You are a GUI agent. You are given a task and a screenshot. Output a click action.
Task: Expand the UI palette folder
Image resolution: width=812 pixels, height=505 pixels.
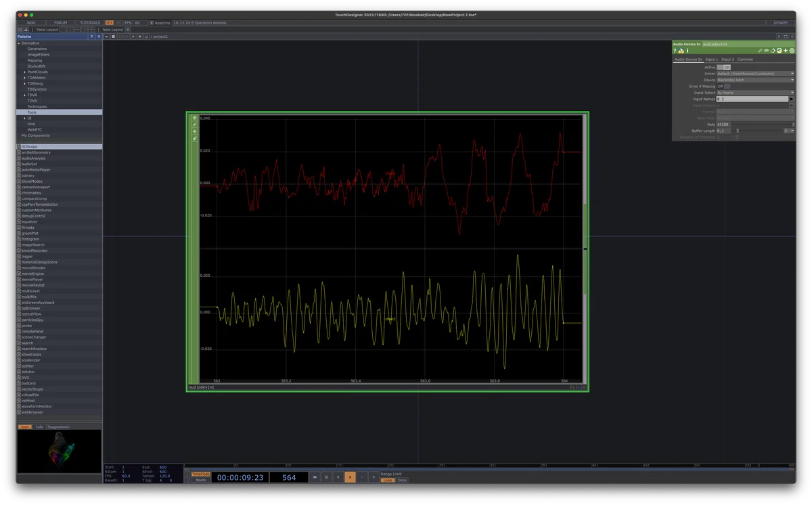(25, 118)
